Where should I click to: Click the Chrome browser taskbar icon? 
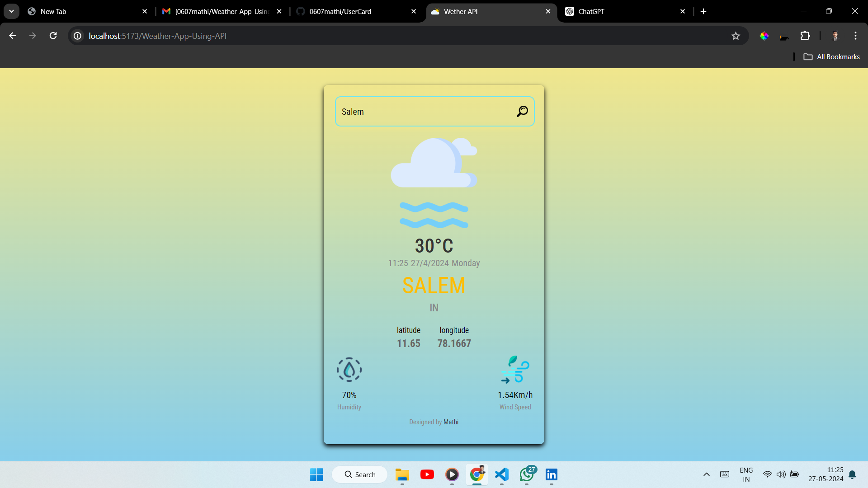[477, 474]
